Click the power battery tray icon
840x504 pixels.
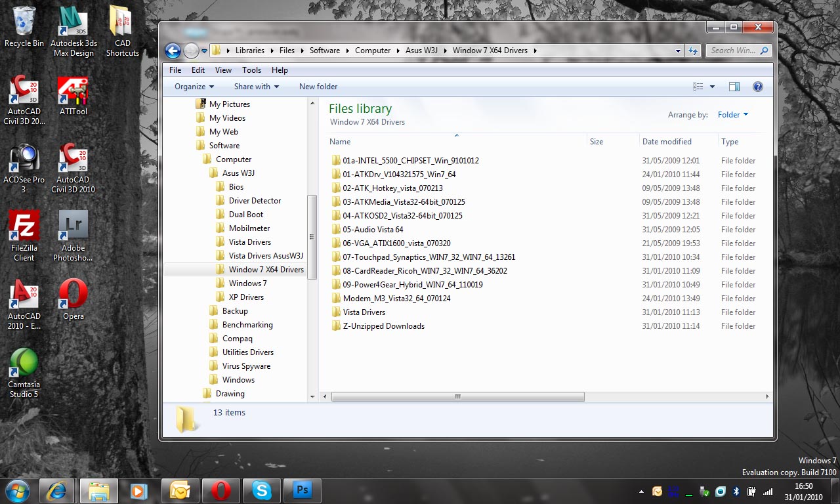[751, 491]
